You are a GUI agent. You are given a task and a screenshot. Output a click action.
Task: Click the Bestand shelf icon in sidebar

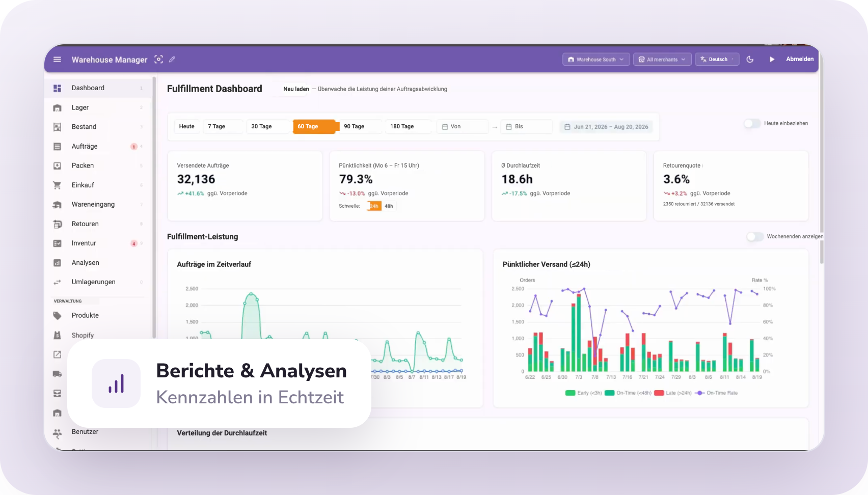tap(58, 127)
